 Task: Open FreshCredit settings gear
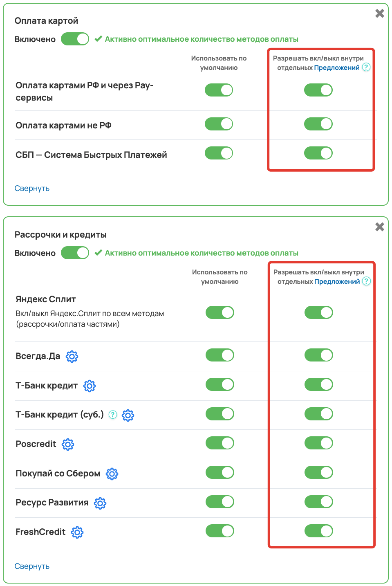tap(77, 532)
